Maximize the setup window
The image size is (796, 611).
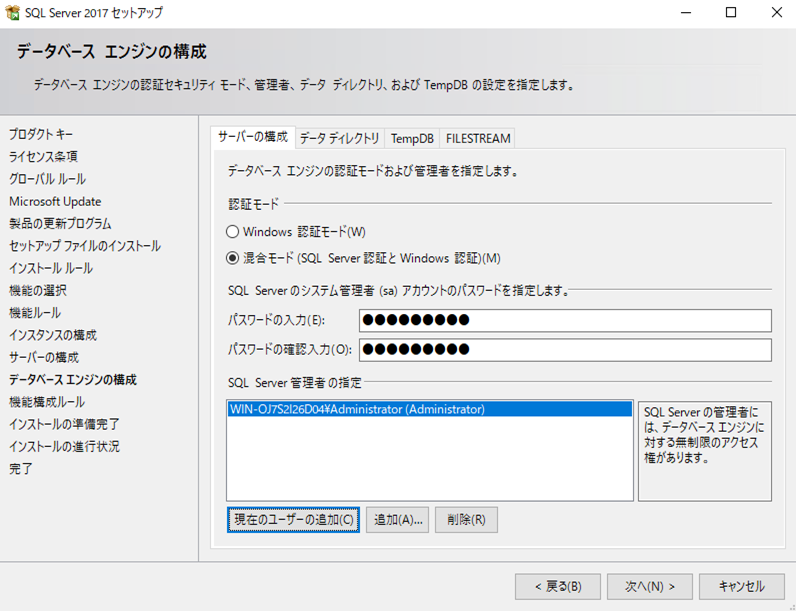coord(731,13)
